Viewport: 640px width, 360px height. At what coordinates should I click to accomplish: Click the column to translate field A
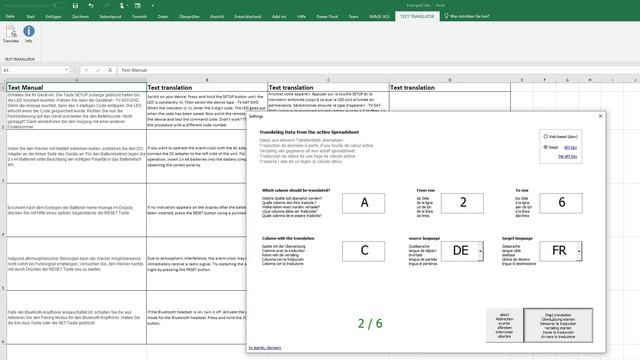point(364,203)
